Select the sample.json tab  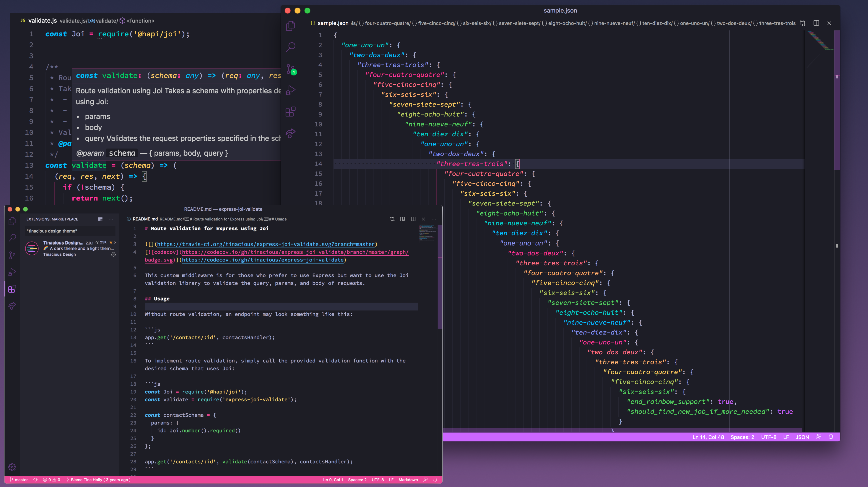[329, 23]
